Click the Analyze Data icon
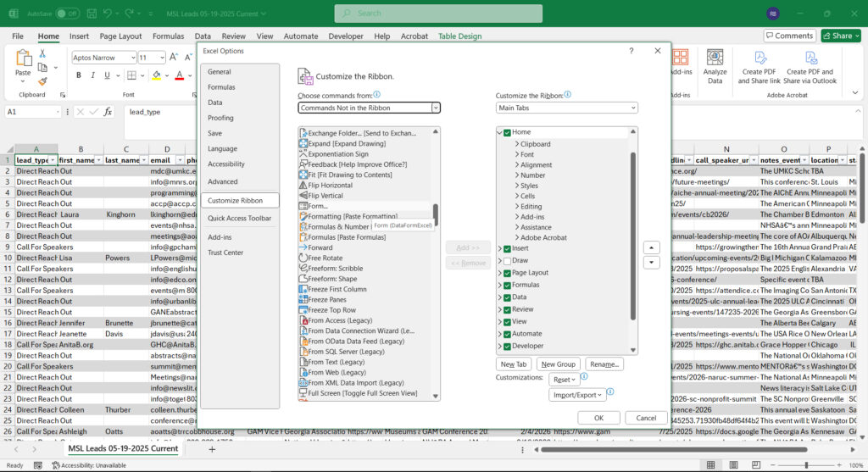Viewport: 868px width, 472px height. pos(715,57)
